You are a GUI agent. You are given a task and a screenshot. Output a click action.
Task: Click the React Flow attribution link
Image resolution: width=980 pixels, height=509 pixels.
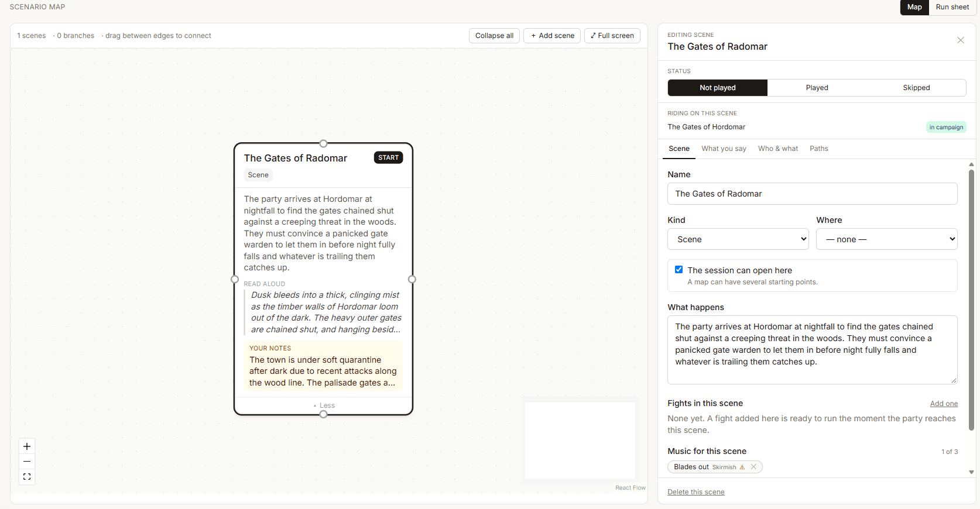(x=631, y=488)
